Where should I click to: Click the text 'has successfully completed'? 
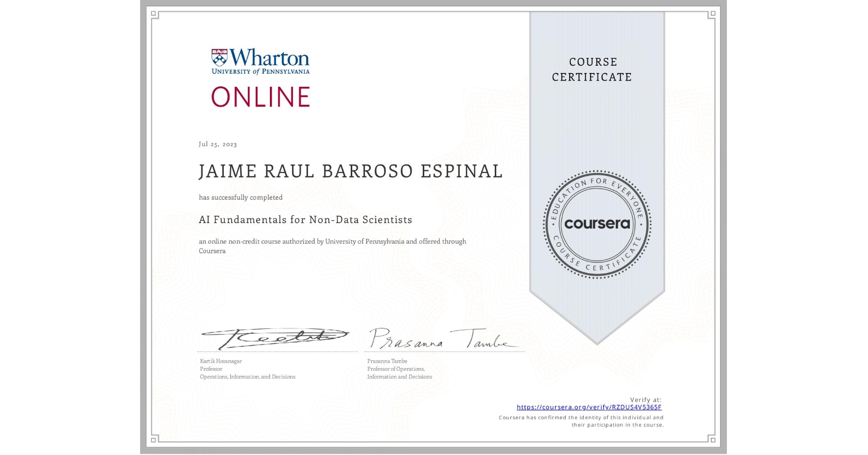[x=241, y=197]
